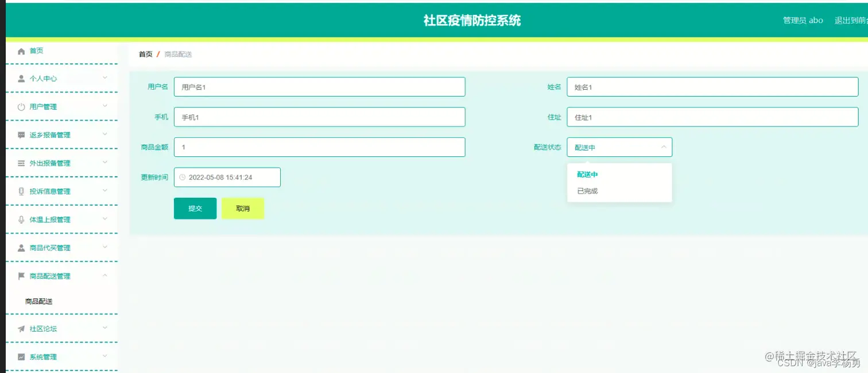Click the 姓名 input field
Viewport: 868px width, 373px height.
[712, 87]
